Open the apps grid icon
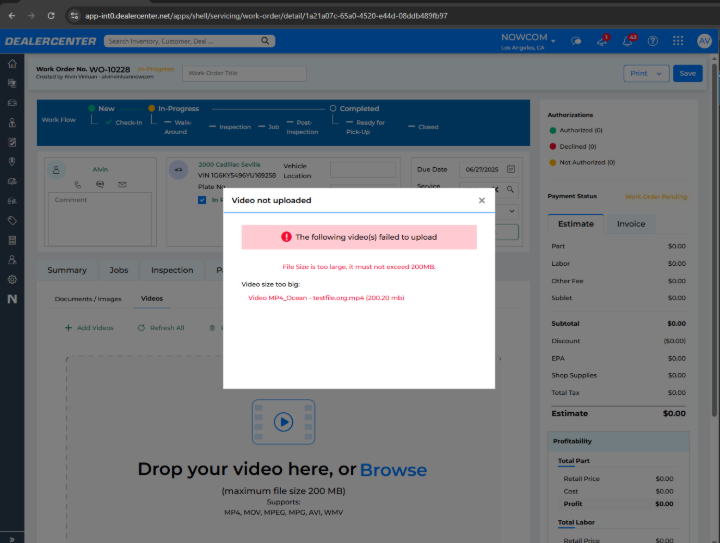The width and height of the screenshot is (720, 543). click(678, 41)
